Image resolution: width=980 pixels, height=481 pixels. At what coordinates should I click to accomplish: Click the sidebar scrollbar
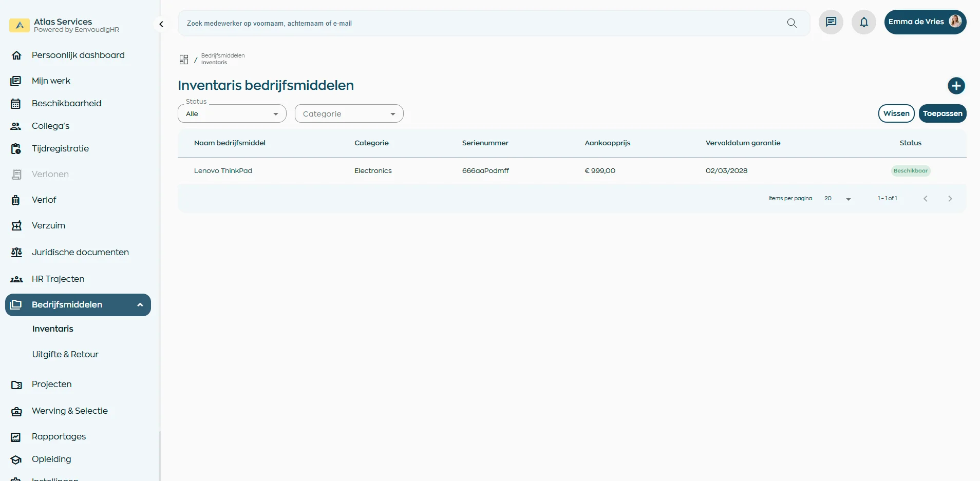160,456
